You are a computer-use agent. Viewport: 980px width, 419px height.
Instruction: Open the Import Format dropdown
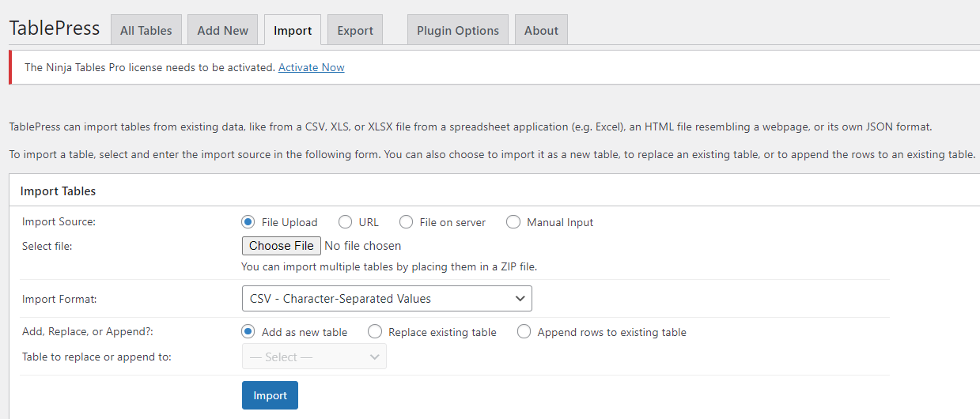click(x=386, y=298)
